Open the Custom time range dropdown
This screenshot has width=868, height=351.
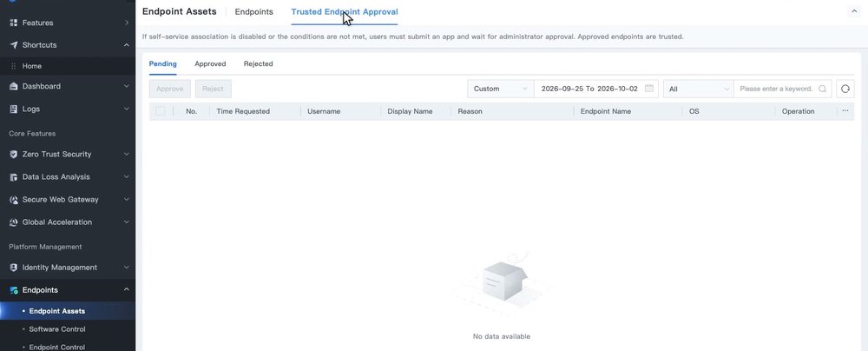tap(501, 89)
